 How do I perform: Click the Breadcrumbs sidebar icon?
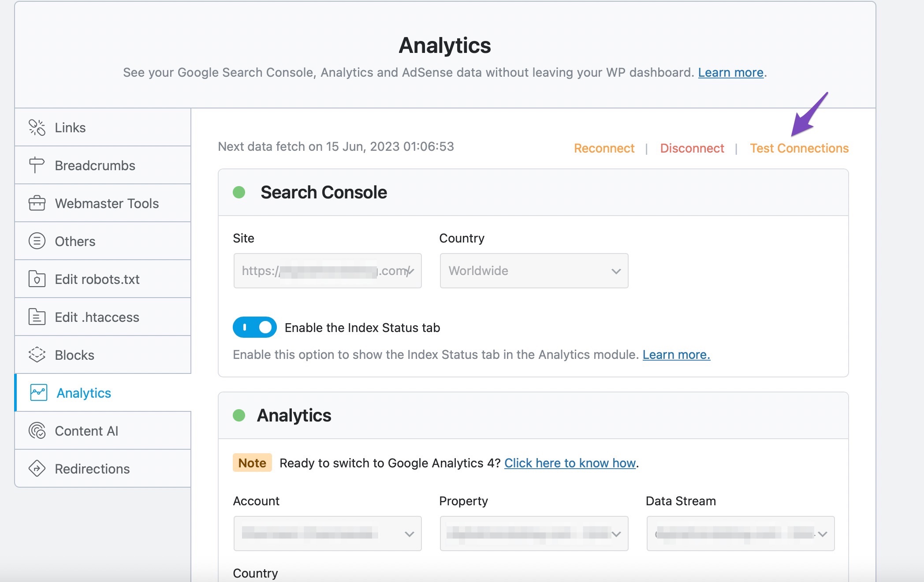(x=36, y=165)
